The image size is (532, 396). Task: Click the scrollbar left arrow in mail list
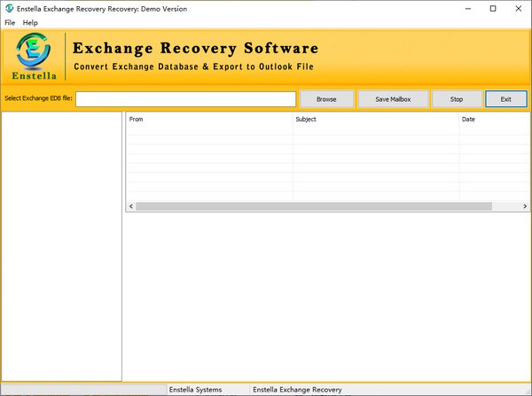[130, 206]
